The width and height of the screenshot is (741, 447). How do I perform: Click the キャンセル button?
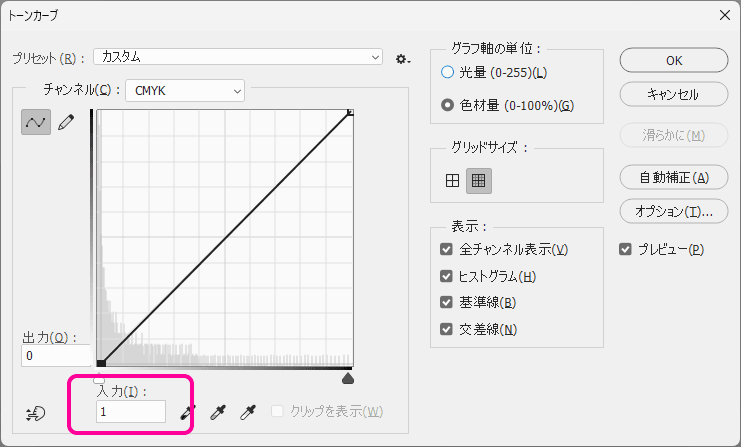674,95
